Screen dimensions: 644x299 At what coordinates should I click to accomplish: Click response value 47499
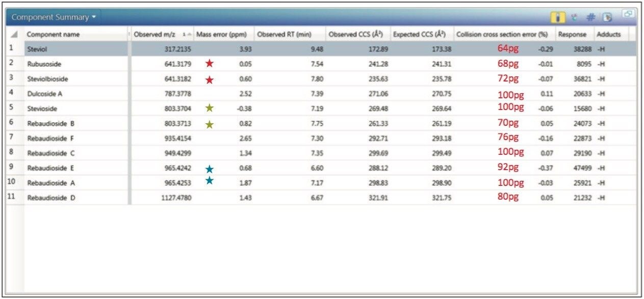point(582,168)
